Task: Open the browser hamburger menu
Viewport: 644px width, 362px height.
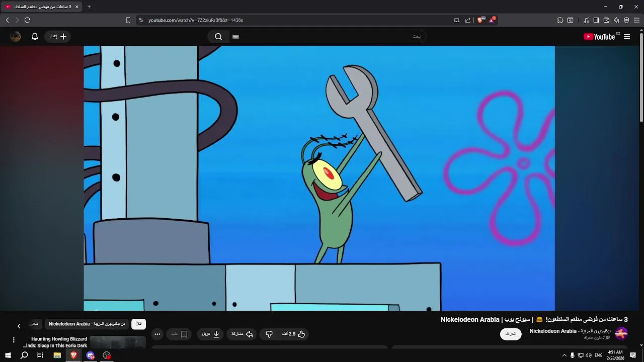Action: [x=636, y=20]
